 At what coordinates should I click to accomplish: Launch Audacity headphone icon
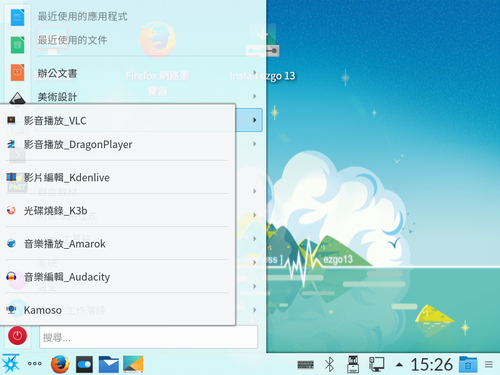[x=11, y=276]
